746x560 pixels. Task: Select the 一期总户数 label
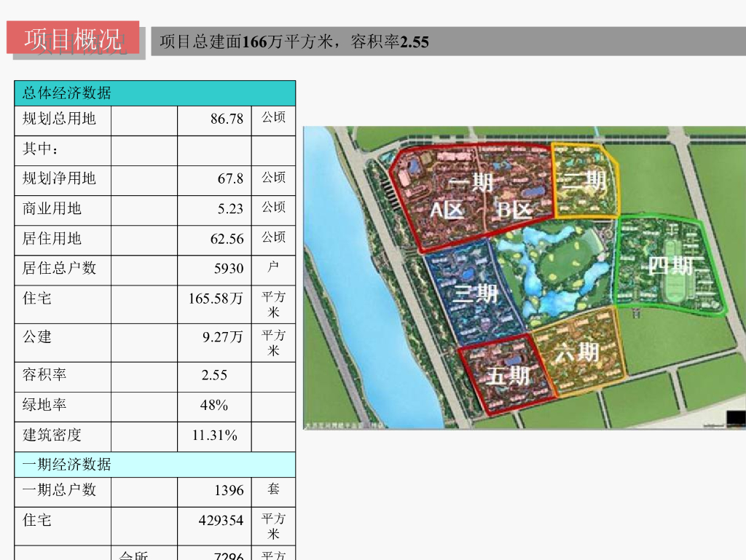[x=59, y=489]
